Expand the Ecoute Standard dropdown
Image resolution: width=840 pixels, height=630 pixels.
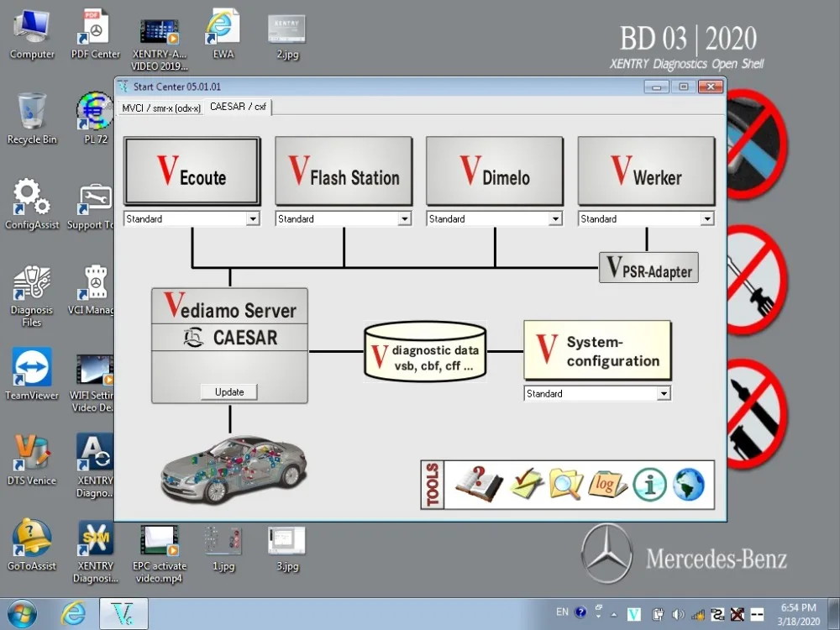(253, 218)
